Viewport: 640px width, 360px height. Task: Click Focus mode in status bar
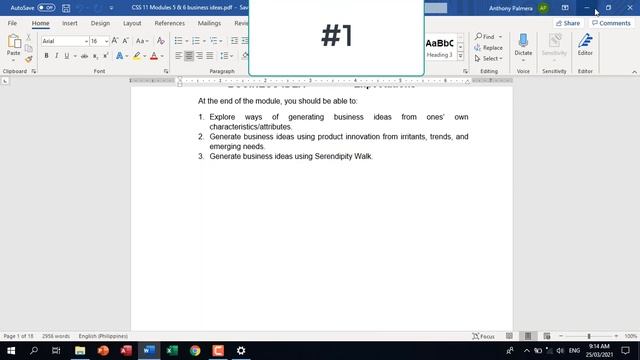(x=483, y=336)
